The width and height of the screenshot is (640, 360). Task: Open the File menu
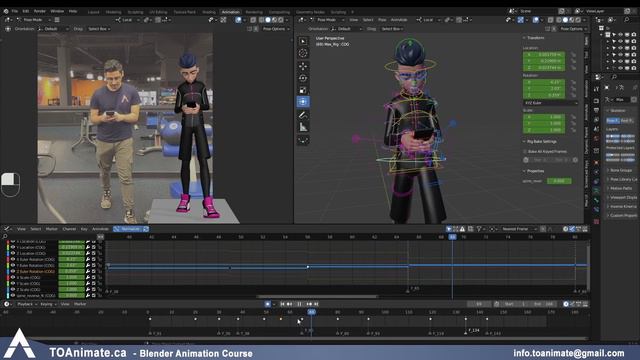[15, 11]
